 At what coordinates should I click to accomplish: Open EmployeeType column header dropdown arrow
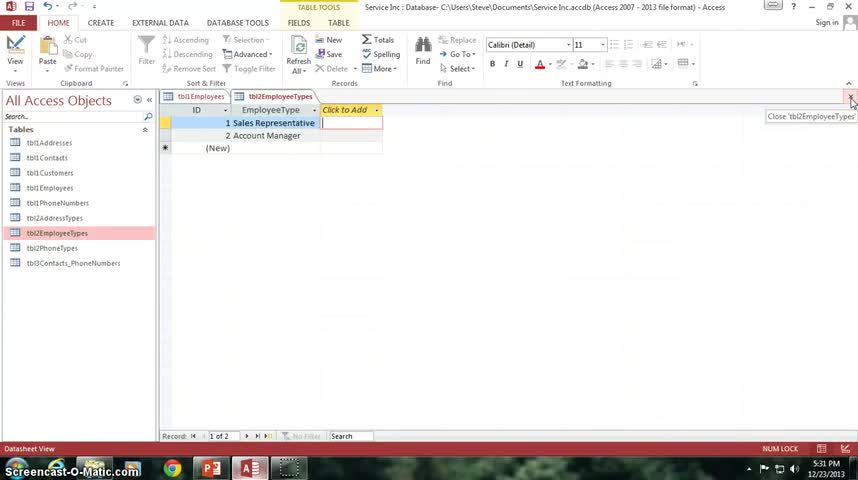pos(314,110)
